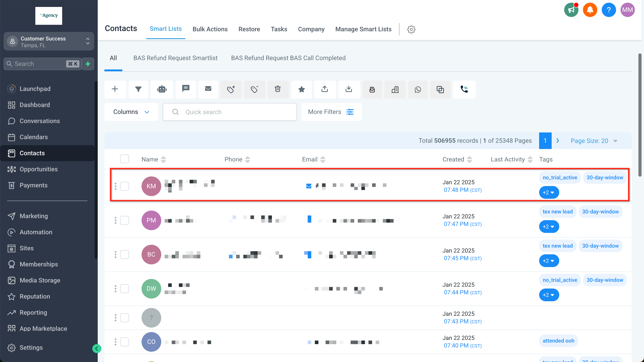
Task: Check the KM contact row checkbox
Action: point(124,186)
